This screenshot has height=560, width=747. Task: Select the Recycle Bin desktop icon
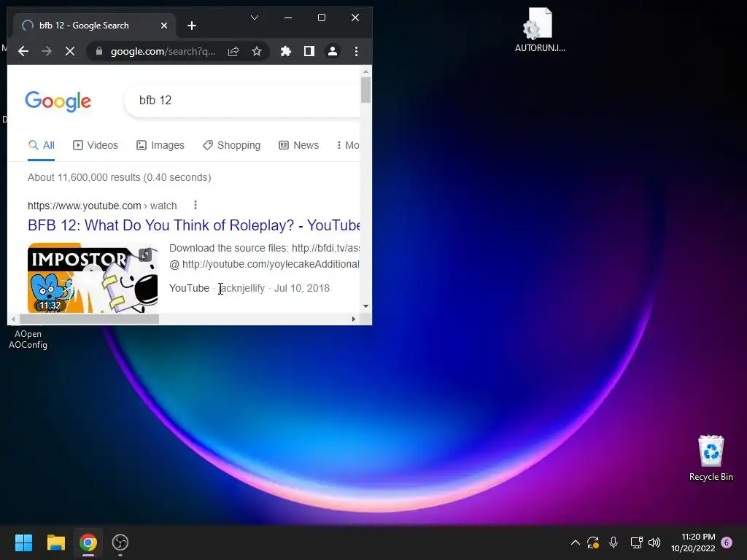(711, 458)
